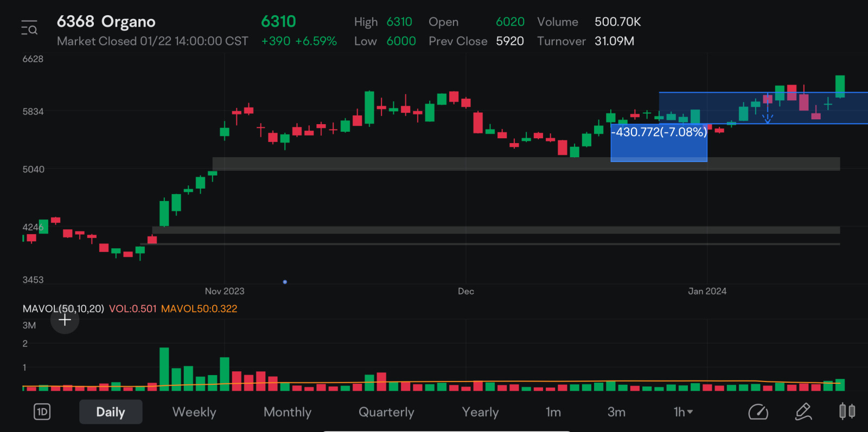868x432 pixels.
Task: Click the 1D period icon
Action: pyautogui.click(x=42, y=412)
